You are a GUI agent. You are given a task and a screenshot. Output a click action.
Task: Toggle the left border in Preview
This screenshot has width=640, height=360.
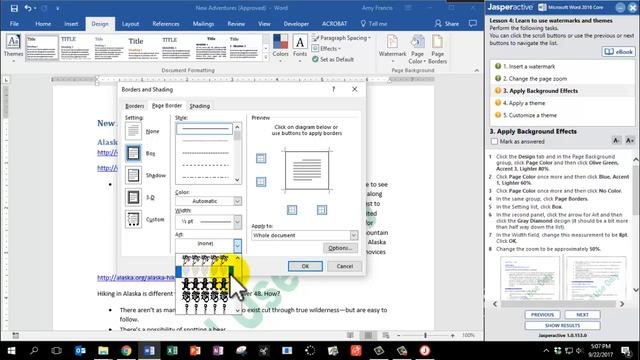[x=292, y=210]
